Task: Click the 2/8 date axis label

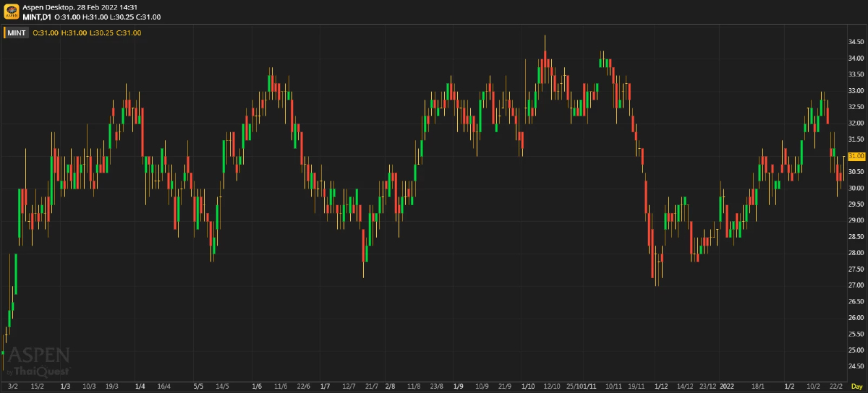Action: (391, 386)
